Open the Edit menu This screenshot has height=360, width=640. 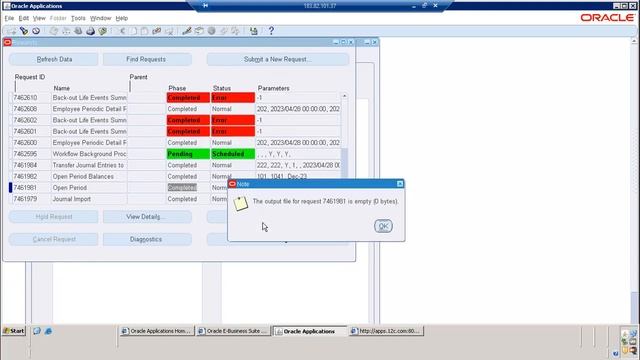(24, 18)
